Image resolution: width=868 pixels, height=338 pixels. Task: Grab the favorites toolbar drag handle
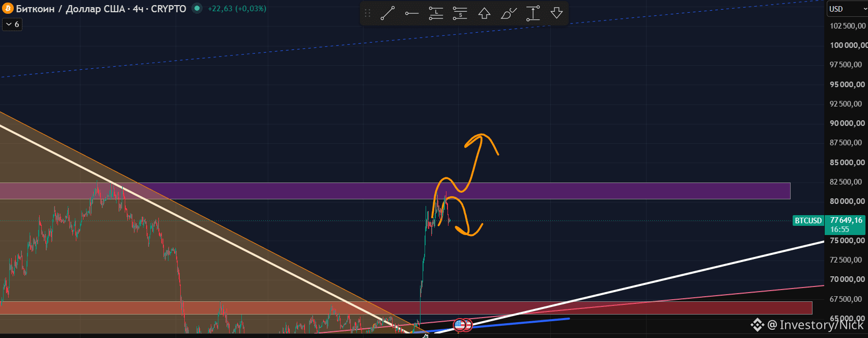click(368, 13)
